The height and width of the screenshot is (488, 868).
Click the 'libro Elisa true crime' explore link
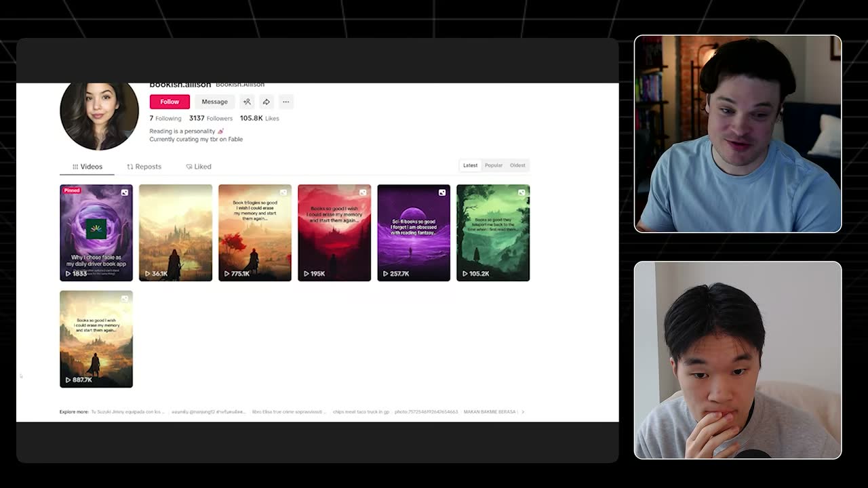tap(289, 411)
